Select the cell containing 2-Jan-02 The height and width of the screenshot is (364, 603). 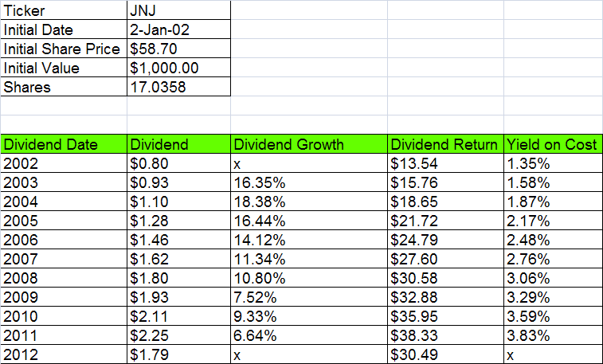(x=178, y=29)
